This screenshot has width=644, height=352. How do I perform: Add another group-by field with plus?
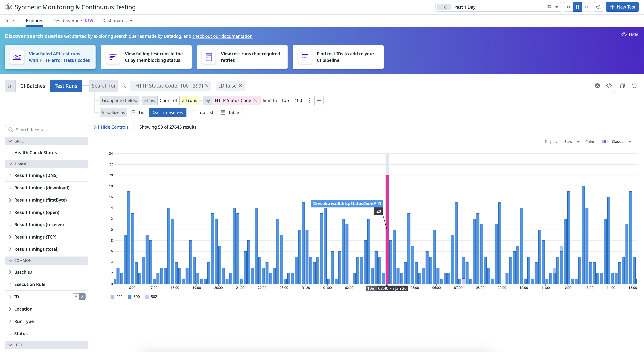319,100
